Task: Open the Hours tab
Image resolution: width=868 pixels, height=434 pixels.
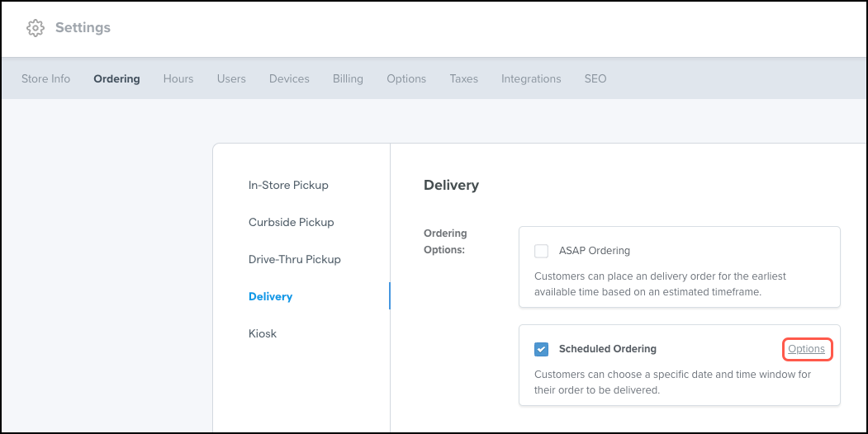Action: (x=178, y=78)
